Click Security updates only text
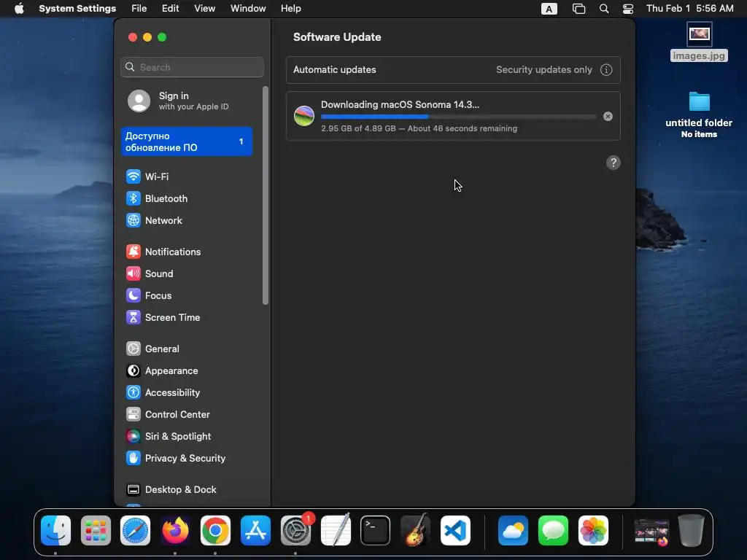747x560 pixels. pos(544,70)
